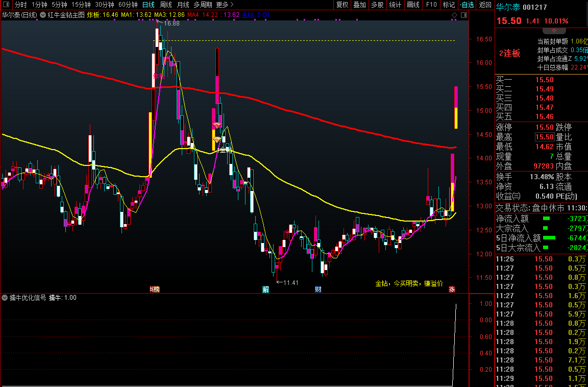Expand the 更多 timeframe options
The width and height of the screenshot is (588, 387).
coord(225,5)
